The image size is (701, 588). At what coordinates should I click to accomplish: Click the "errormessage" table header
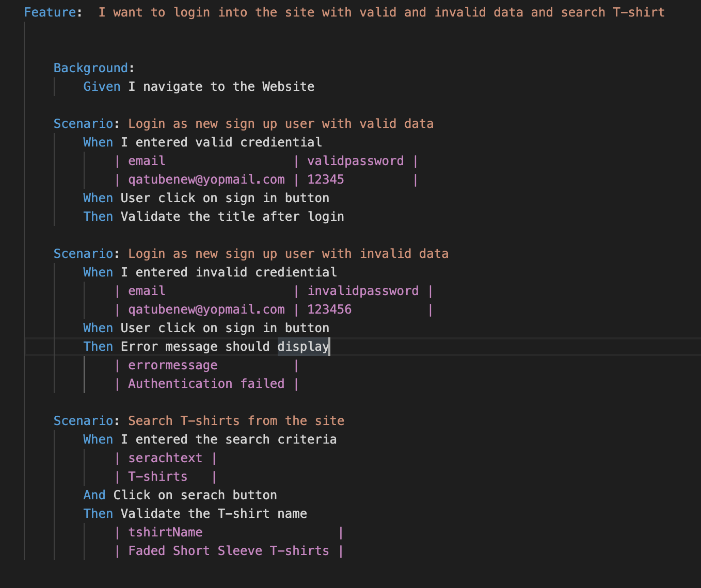[173, 365]
